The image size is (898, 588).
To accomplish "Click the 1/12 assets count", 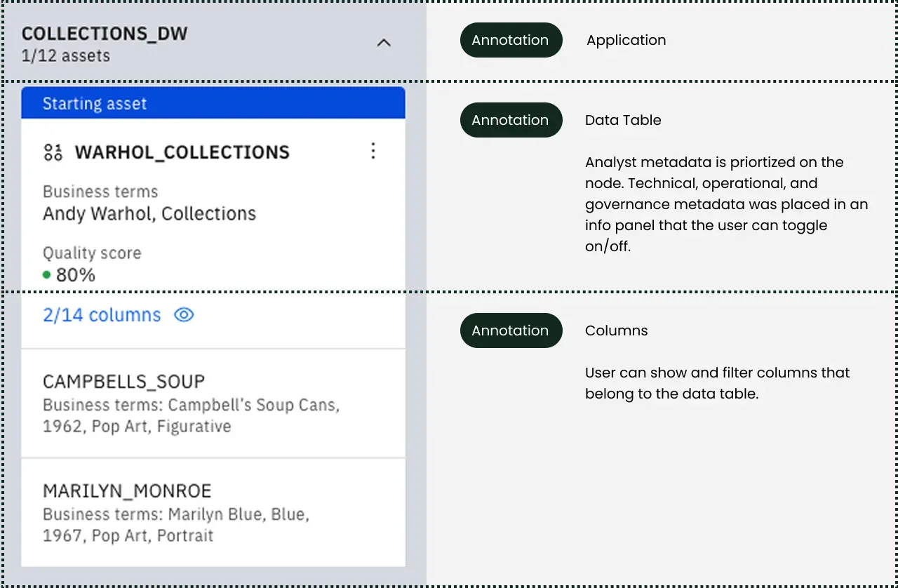I will pyautogui.click(x=66, y=56).
